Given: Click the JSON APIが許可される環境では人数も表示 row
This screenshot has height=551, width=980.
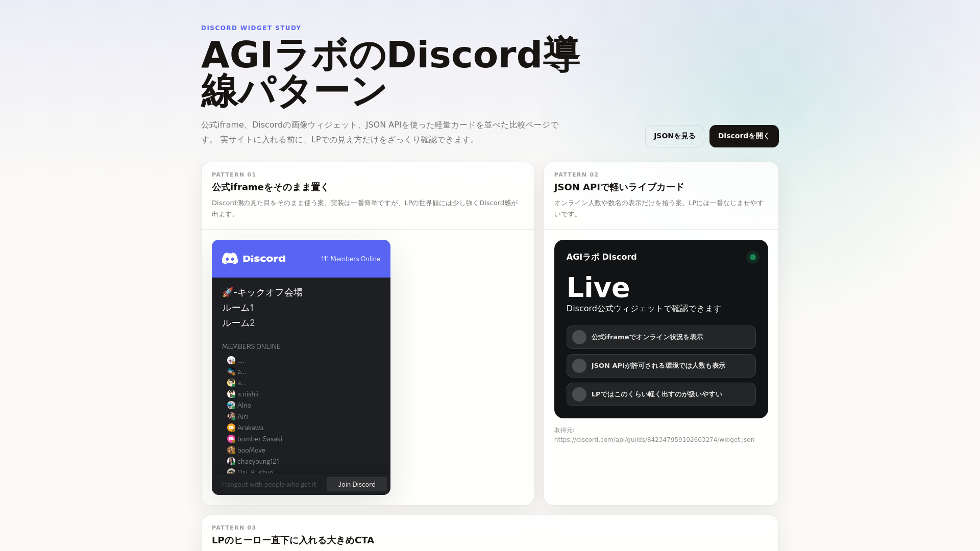Looking at the screenshot, I should pos(661,366).
